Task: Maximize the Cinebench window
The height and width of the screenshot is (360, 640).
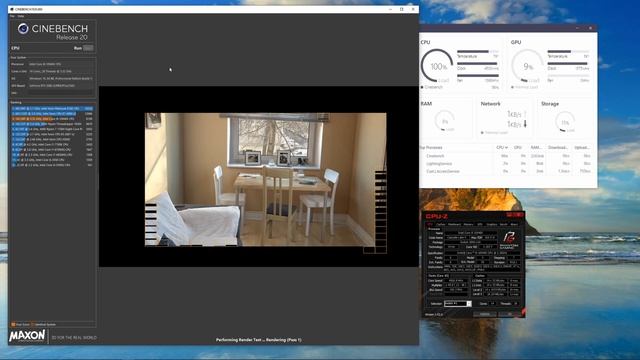Action: [402, 9]
